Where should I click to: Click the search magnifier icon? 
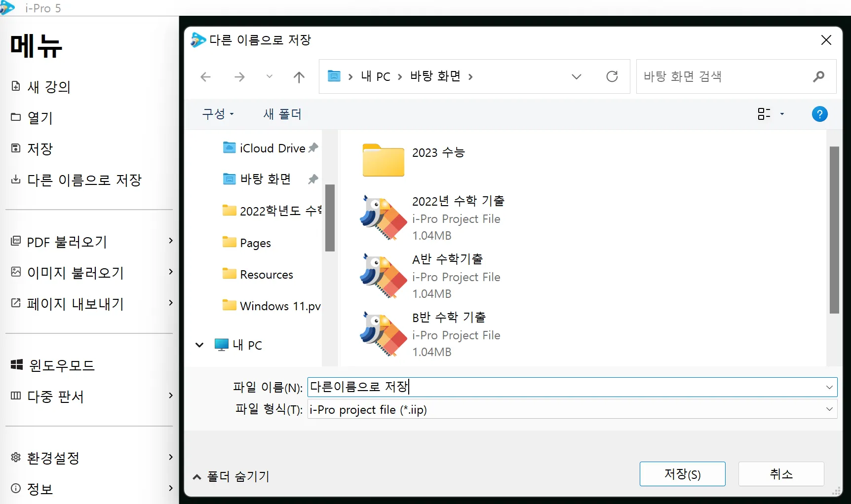(x=818, y=76)
